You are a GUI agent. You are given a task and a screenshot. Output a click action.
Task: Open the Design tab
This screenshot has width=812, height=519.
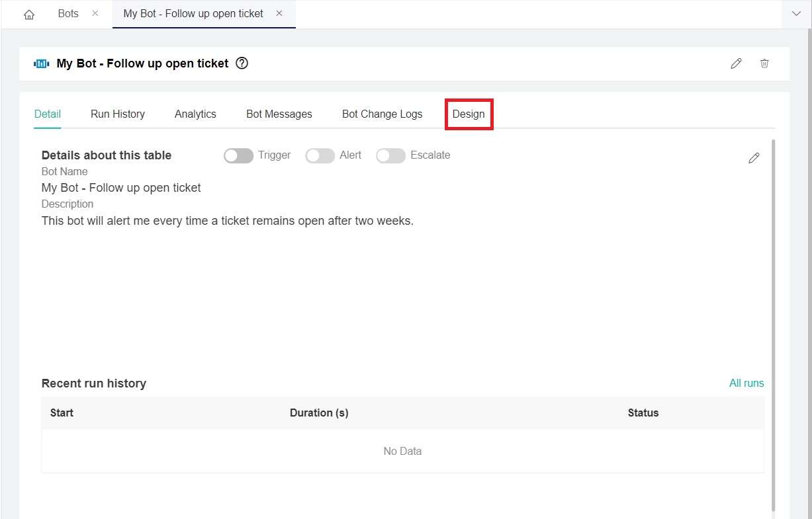[469, 114]
